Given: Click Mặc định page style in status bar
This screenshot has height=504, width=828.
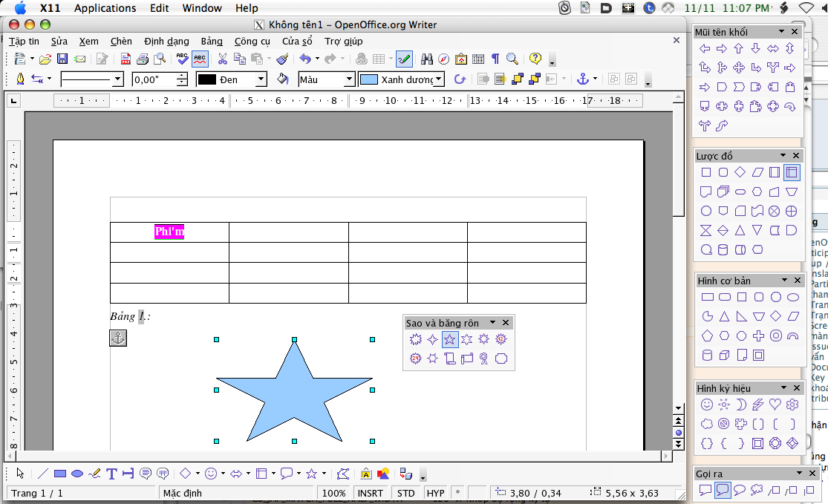Looking at the screenshot, I should [x=182, y=494].
